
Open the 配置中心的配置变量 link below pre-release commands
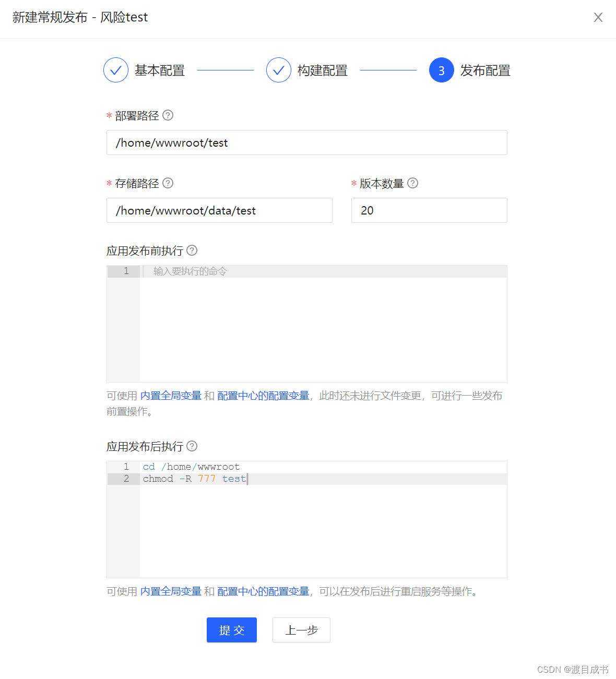pos(263,396)
